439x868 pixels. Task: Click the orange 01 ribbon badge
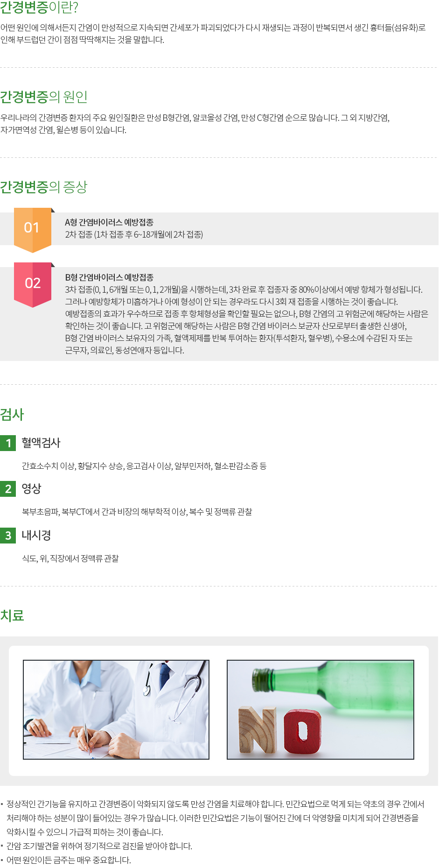click(x=32, y=228)
